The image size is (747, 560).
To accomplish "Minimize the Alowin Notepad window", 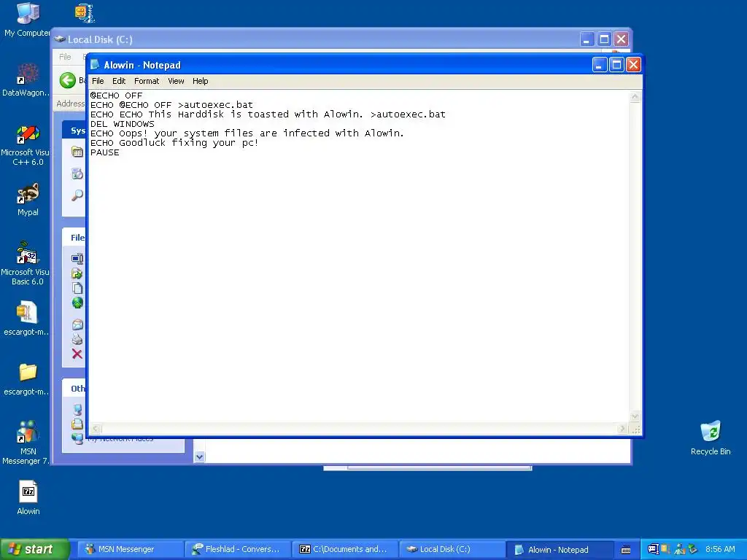I will (600, 65).
